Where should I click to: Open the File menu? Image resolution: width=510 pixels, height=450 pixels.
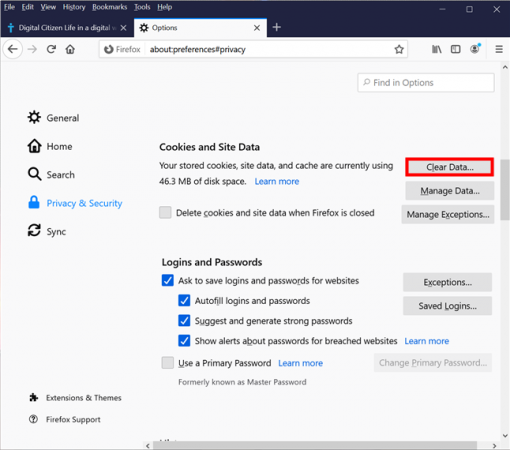(x=9, y=7)
